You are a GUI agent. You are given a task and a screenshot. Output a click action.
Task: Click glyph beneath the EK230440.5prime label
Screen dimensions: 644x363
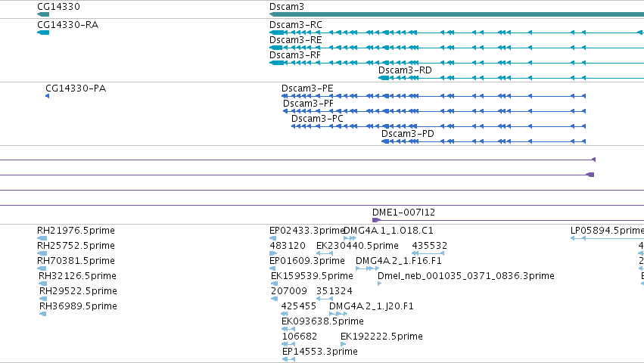[x=325, y=253]
